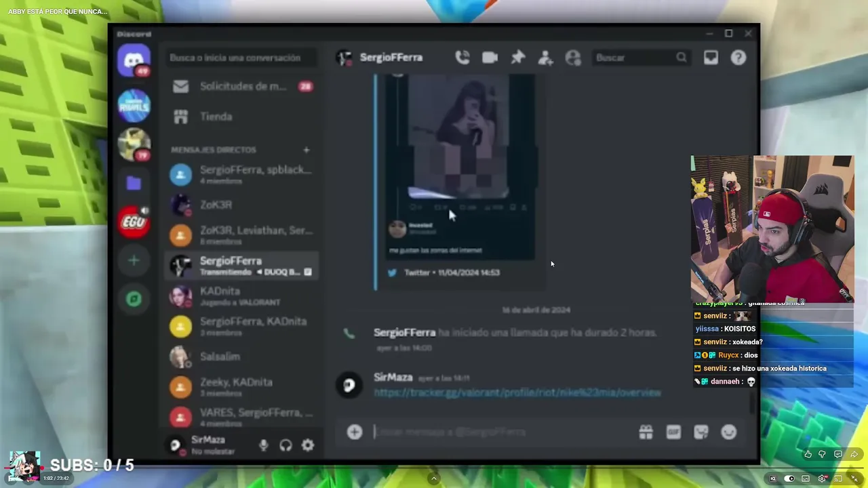868x488 pixels.
Task: Open DM with Salsalim
Action: [x=241, y=357]
